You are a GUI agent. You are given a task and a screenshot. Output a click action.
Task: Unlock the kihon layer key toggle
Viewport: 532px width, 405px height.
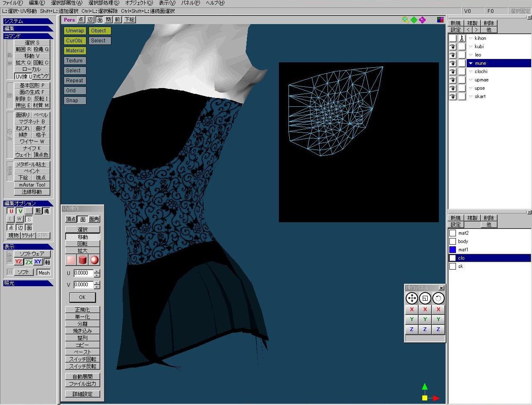coord(462,38)
